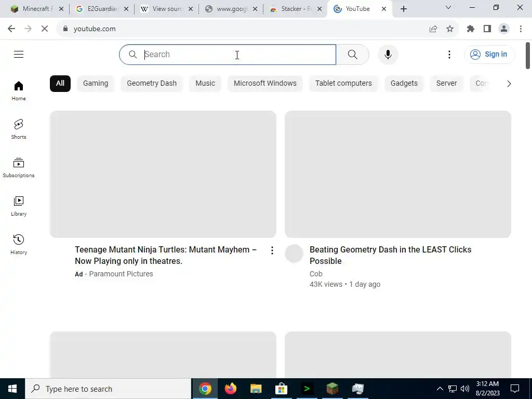Open Subscriptions in the sidebar
532x399 pixels.
pos(19,168)
